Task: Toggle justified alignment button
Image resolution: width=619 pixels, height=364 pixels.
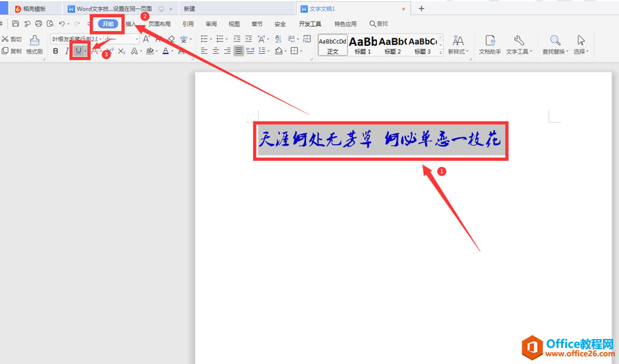Action: pyautogui.click(x=239, y=51)
